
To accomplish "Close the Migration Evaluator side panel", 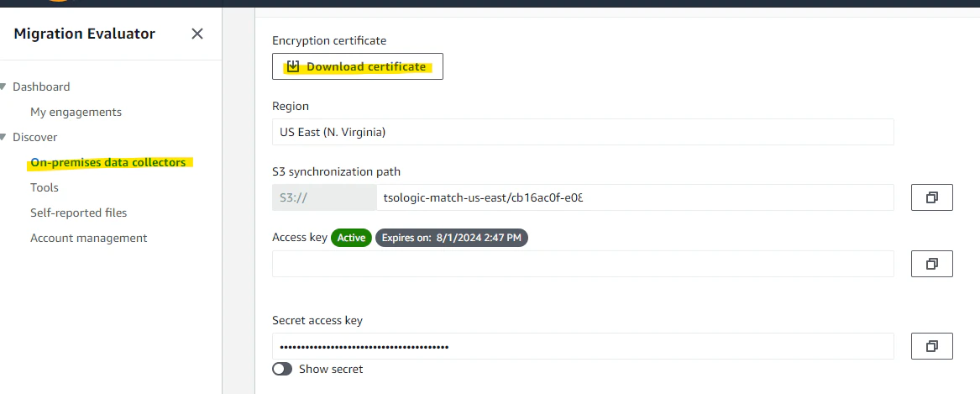I will coord(197,34).
